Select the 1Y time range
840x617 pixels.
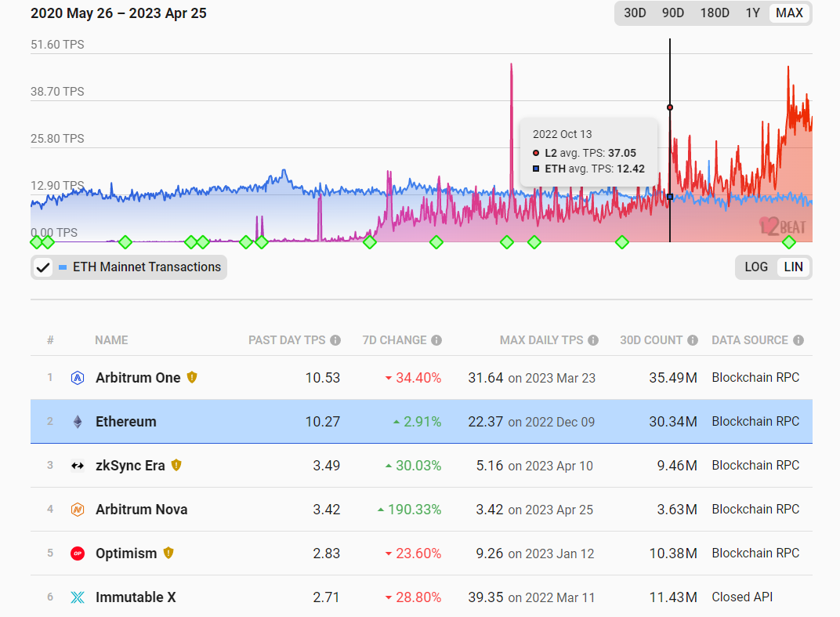752,13
